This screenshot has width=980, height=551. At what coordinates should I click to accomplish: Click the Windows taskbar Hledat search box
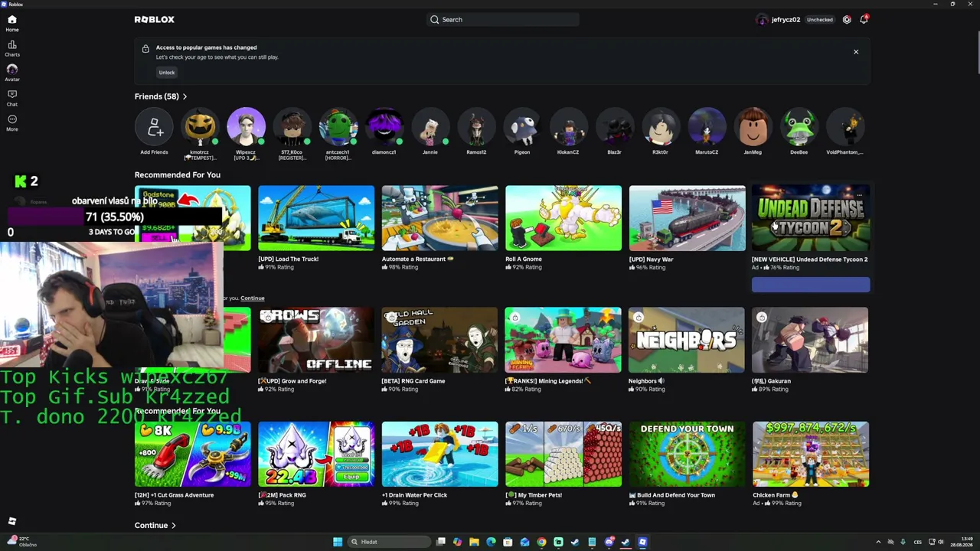click(390, 542)
